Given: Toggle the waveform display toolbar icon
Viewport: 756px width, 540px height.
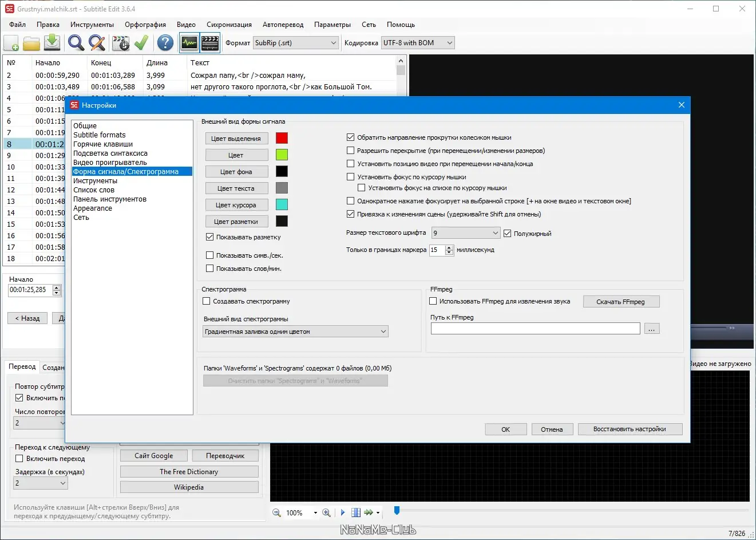Looking at the screenshot, I should click(189, 43).
